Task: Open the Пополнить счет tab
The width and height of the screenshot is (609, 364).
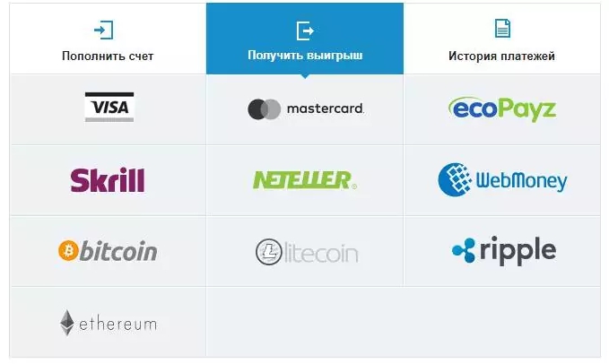Action: (108, 39)
